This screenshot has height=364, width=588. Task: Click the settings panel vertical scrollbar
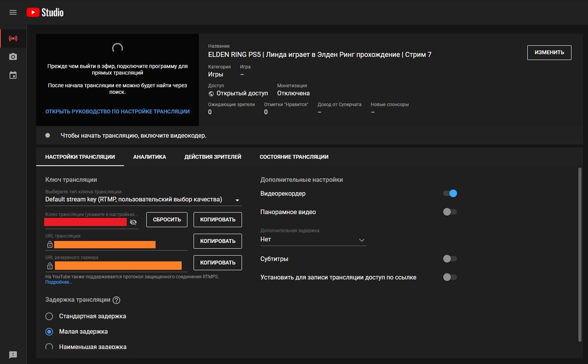coord(580,255)
